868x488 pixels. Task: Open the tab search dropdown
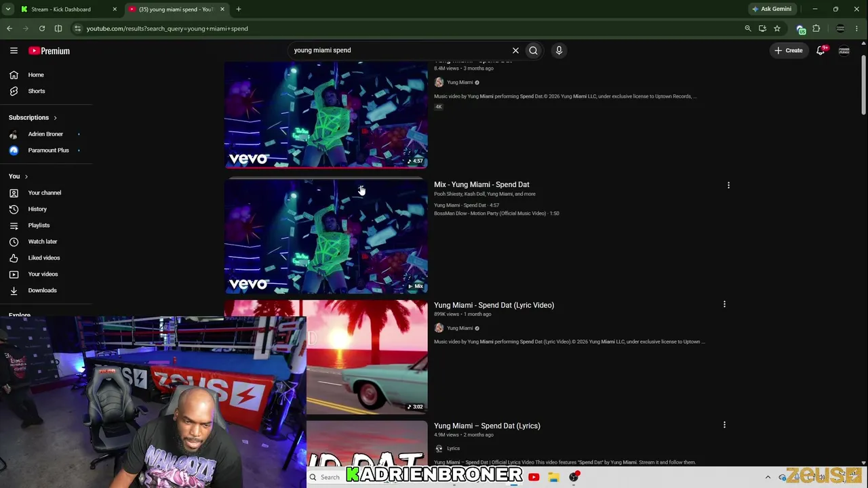(x=8, y=9)
